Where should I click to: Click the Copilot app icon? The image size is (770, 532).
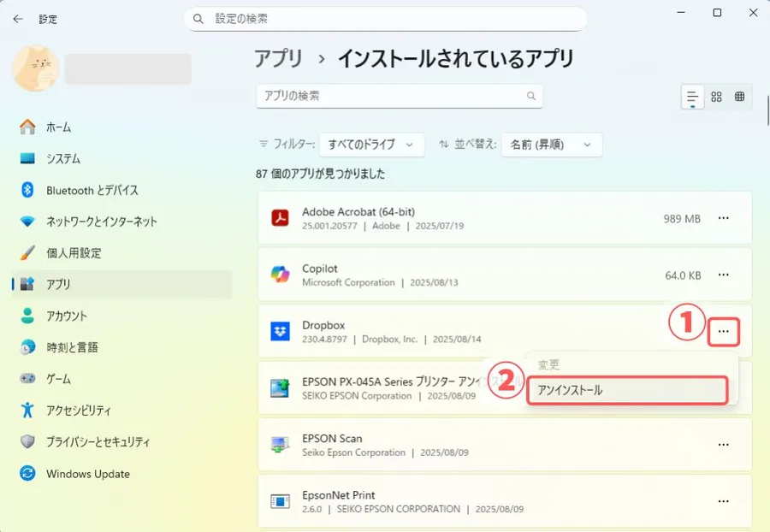point(281,275)
